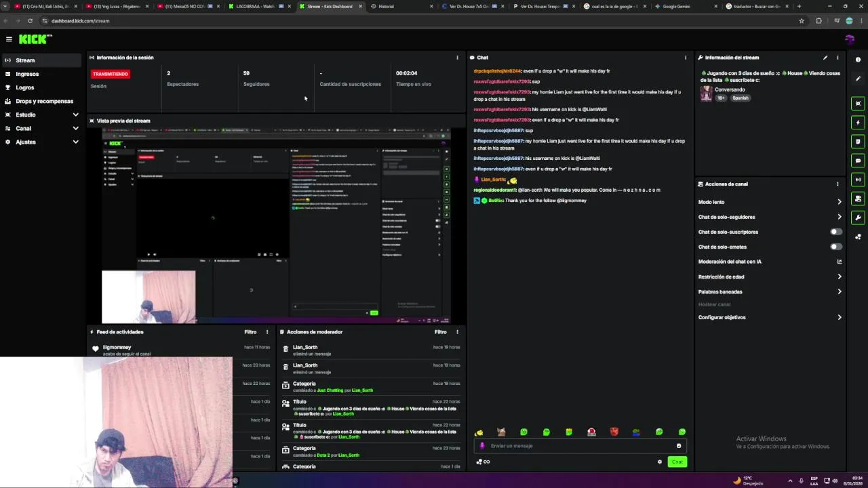Screen dimensions: 868x488
Task: Enable Chat de solo-suscriptores
Action: (x=836, y=232)
